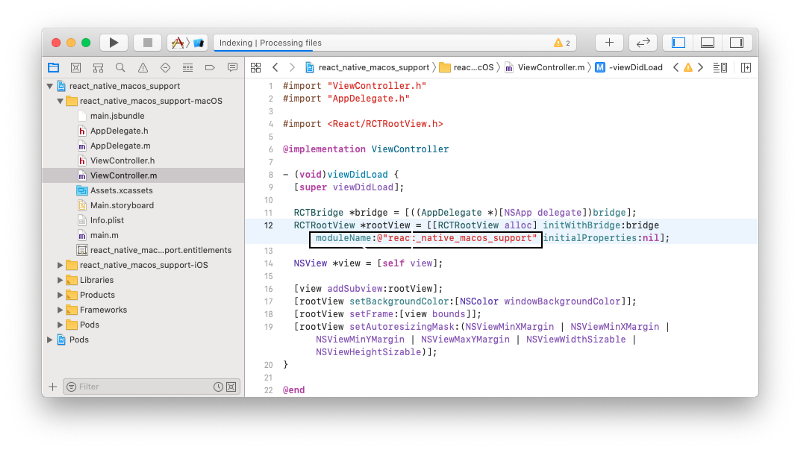Open the editor options lines menu
The image size is (800, 452).
tap(720, 67)
